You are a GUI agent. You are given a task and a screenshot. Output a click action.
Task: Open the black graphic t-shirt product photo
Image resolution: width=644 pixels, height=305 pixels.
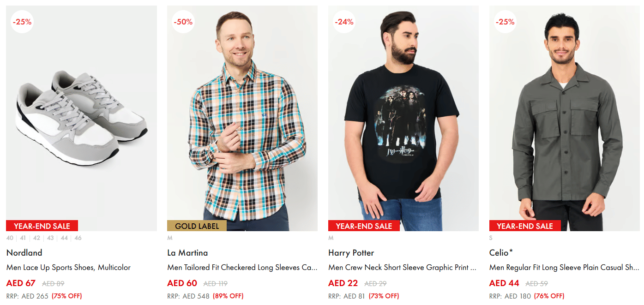pyautogui.click(x=403, y=118)
